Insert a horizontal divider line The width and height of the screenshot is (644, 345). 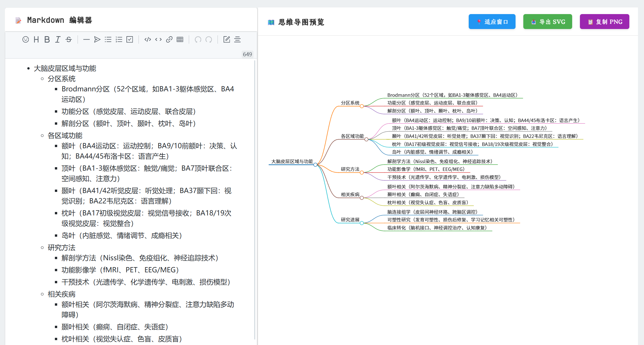pos(86,40)
